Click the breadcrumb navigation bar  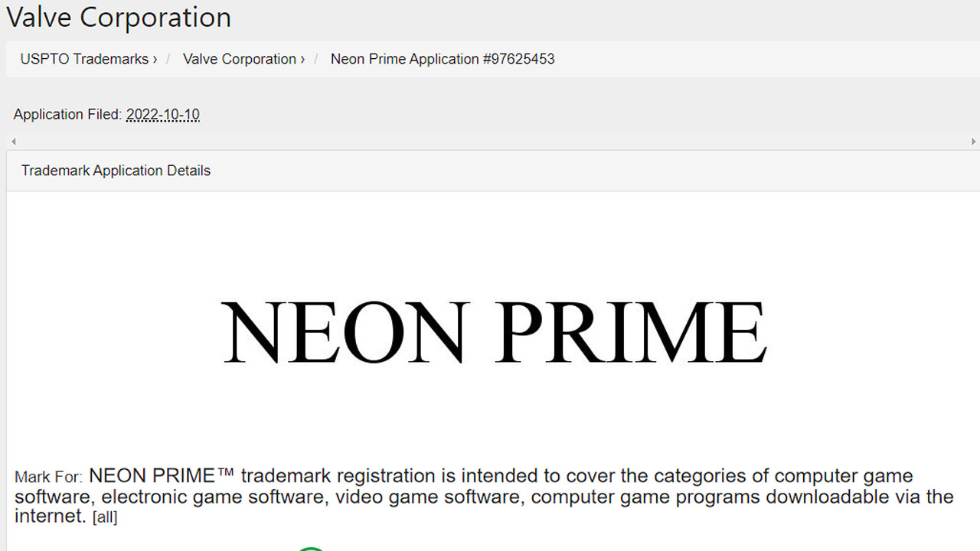click(490, 59)
